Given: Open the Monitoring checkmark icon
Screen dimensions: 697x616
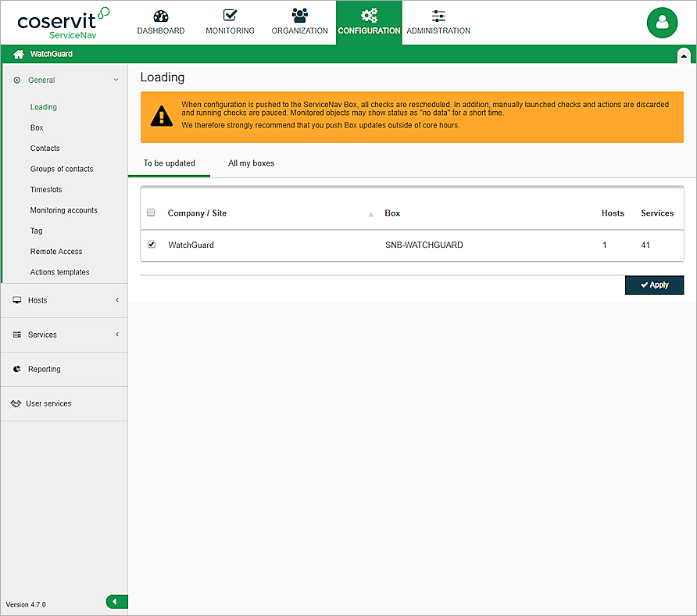Looking at the screenshot, I should point(230,16).
